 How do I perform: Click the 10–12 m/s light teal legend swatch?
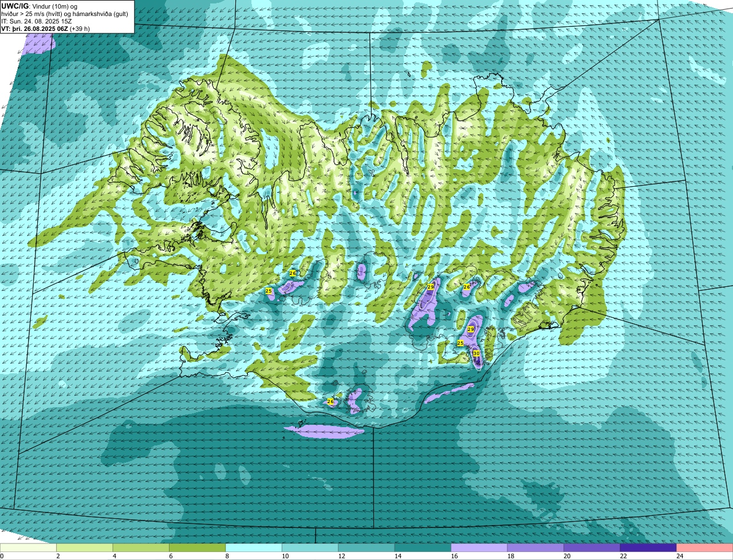coord(310,547)
